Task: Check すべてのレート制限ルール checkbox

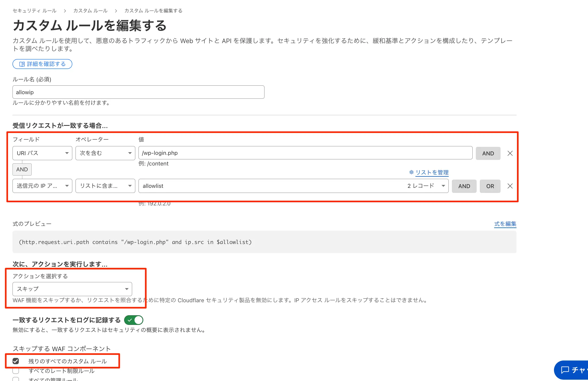Action: [16, 371]
